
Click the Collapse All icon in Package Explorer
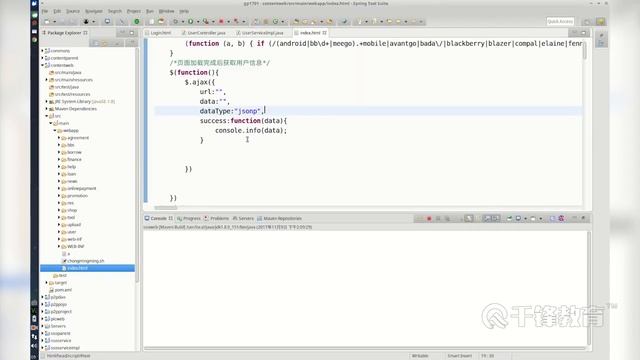(96, 42)
